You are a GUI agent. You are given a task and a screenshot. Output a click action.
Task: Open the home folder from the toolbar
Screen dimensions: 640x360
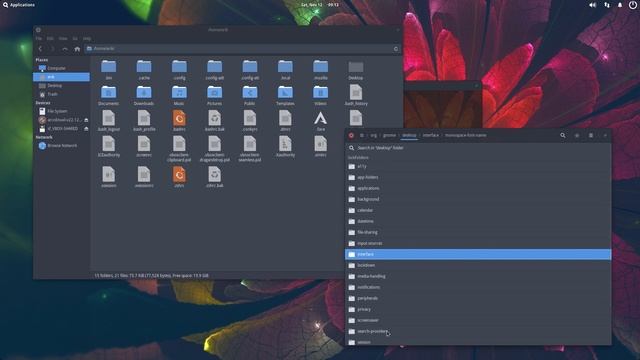pyautogui.click(x=77, y=49)
